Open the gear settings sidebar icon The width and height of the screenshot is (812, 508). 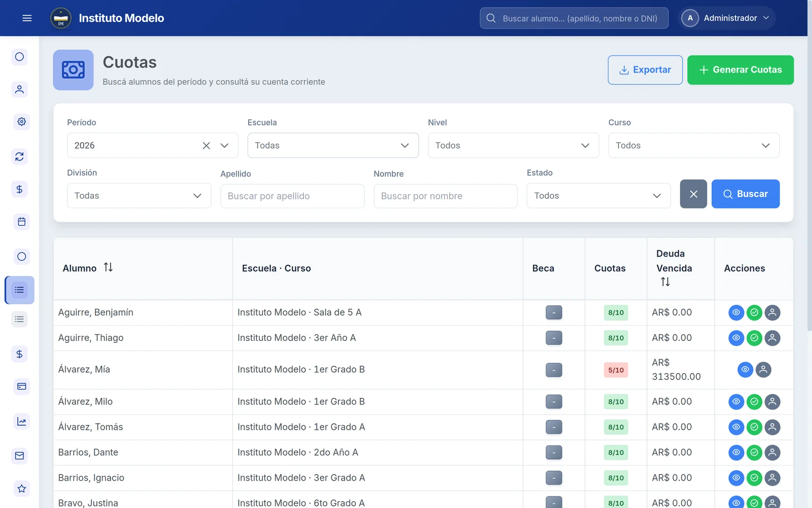coord(21,122)
